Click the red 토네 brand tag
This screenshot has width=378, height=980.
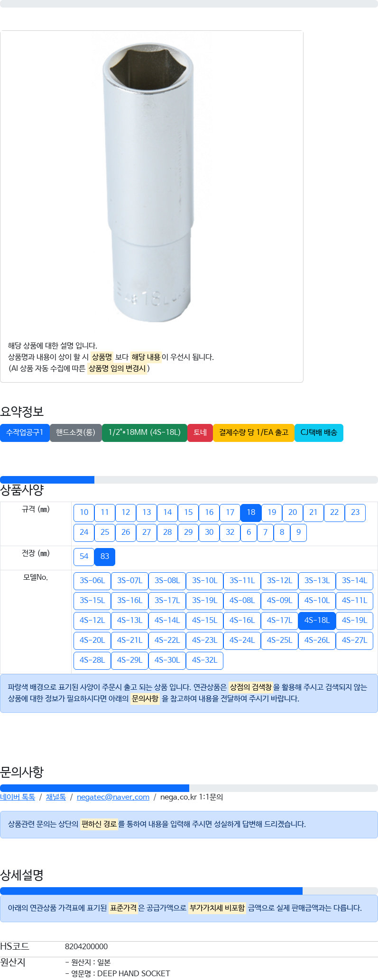200,433
